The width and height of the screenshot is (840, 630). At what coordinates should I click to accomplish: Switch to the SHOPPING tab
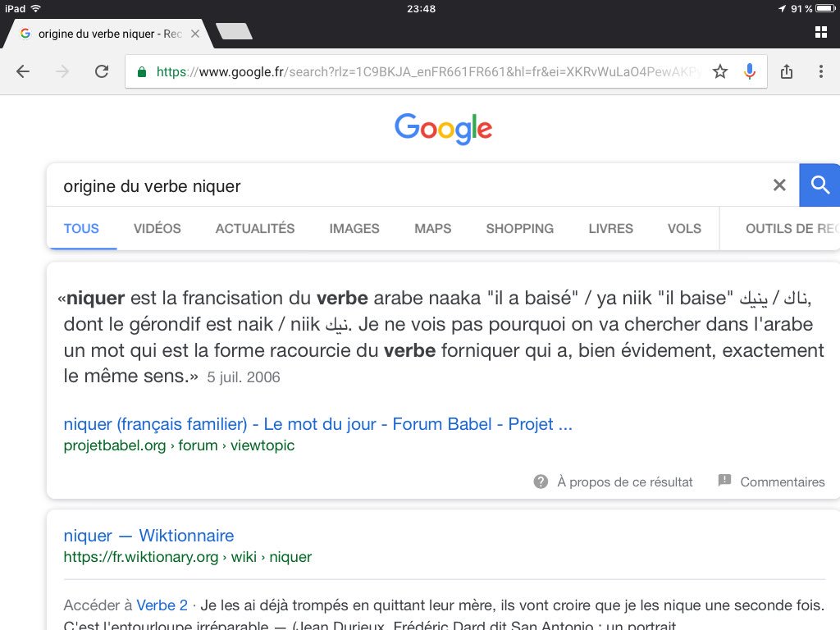[519, 228]
